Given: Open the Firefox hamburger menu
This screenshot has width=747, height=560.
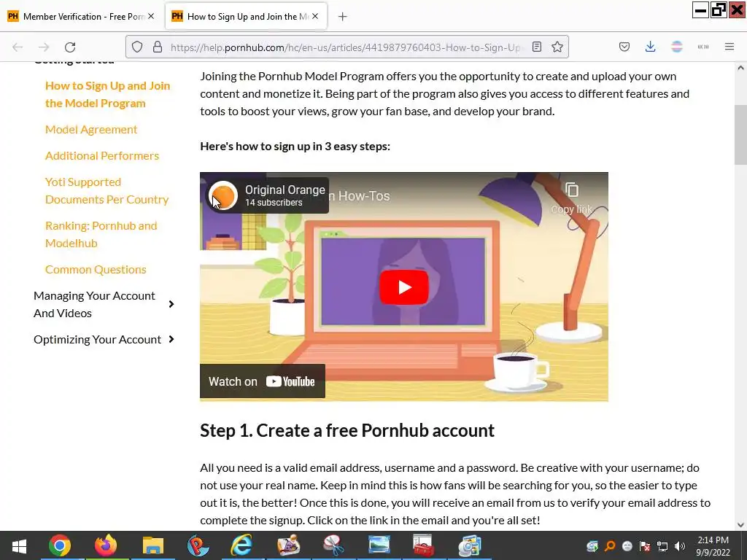Looking at the screenshot, I should [x=729, y=47].
